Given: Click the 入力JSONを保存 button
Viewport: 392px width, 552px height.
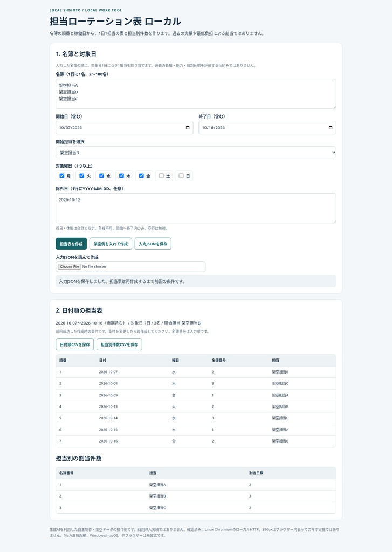Looking at the screenshot, I should click(153, 244).
